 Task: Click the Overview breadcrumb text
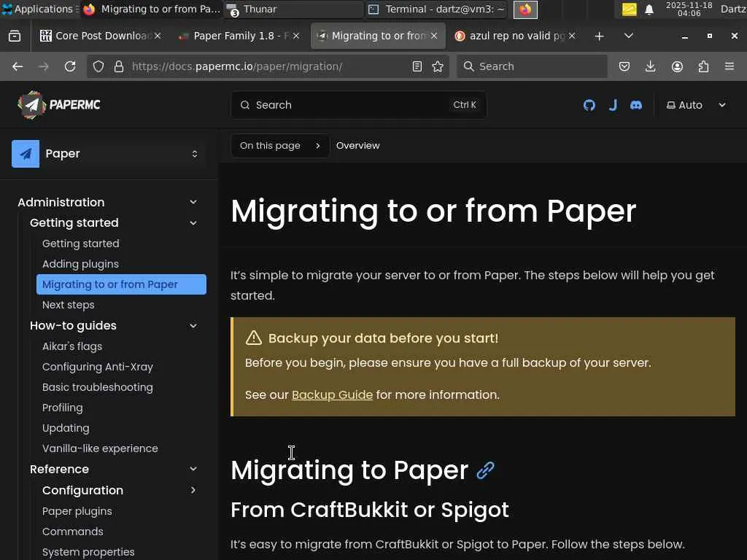point(357,146)
